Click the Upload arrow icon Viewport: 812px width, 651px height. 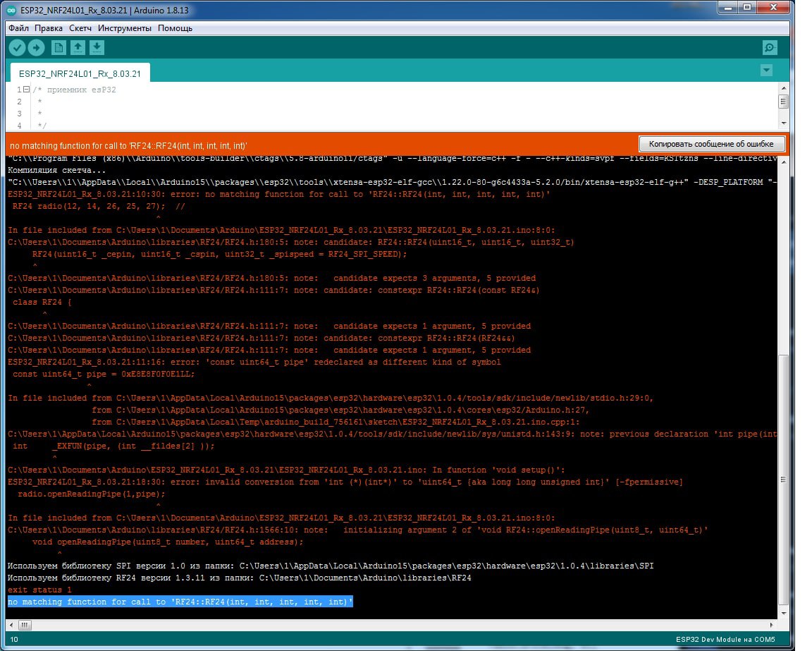(x=36, y=48)
